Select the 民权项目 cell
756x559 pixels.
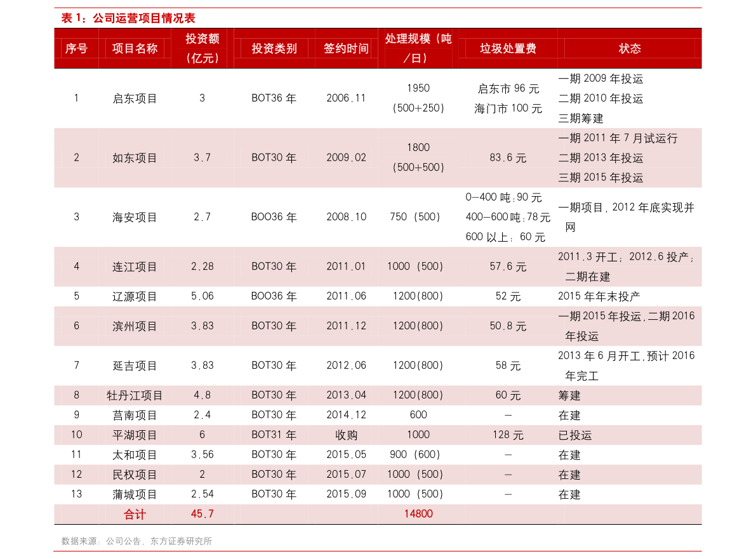[x=135, y=474]
